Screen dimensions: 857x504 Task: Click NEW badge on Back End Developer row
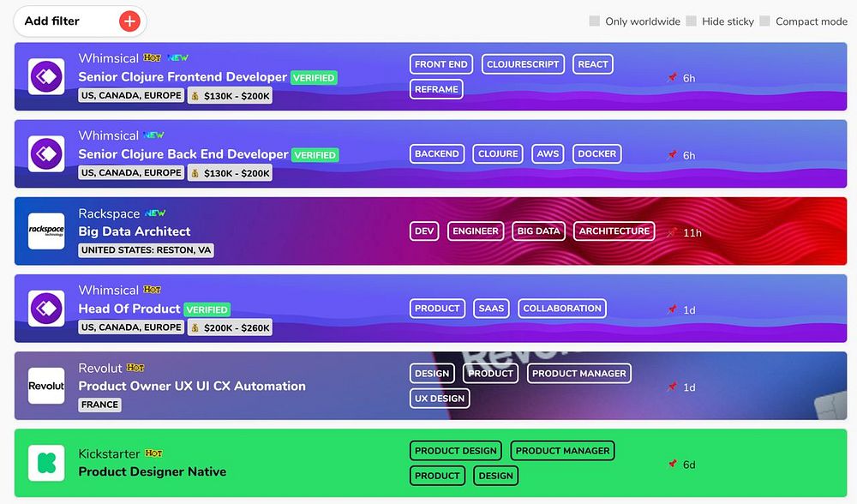153,135
